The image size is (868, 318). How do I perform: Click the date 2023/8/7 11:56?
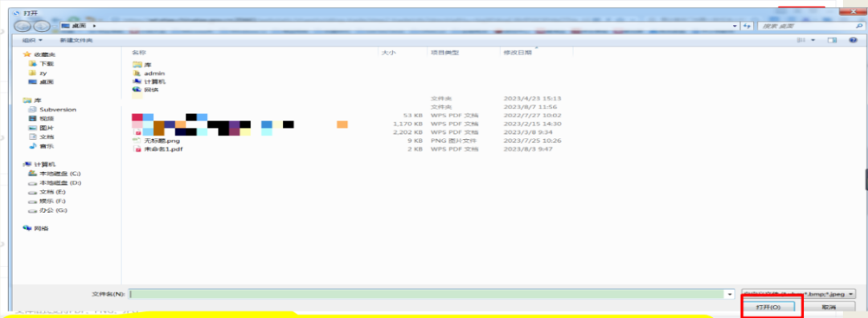pos(530,107)
